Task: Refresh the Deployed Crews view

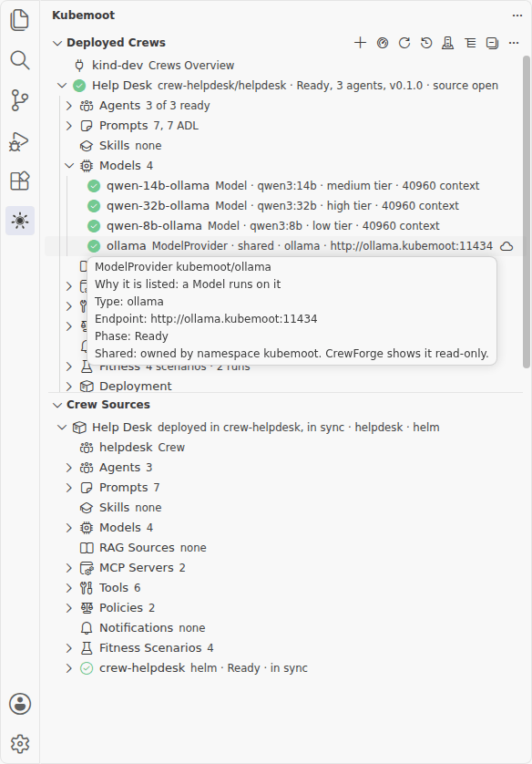Action: point(404,43)
